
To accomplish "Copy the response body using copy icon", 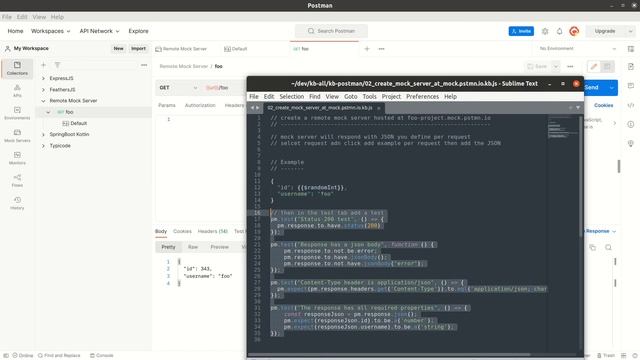I will tap(593, 247).
